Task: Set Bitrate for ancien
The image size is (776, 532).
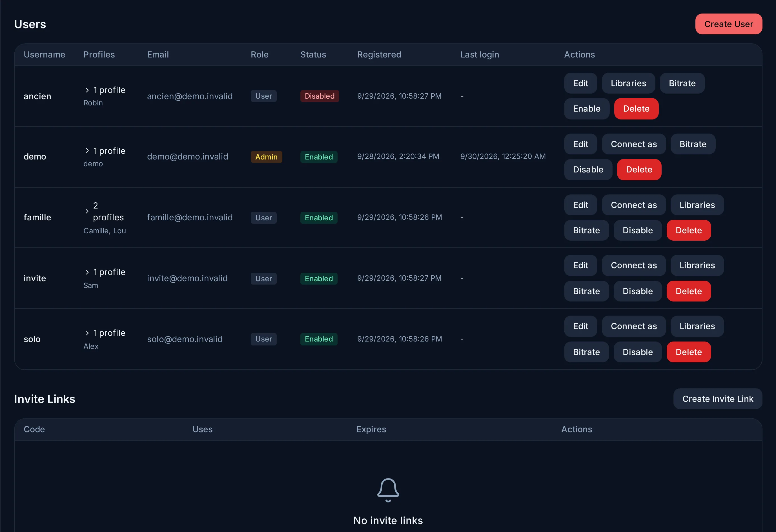Action: pyautogui.click(x=682, y=83)
